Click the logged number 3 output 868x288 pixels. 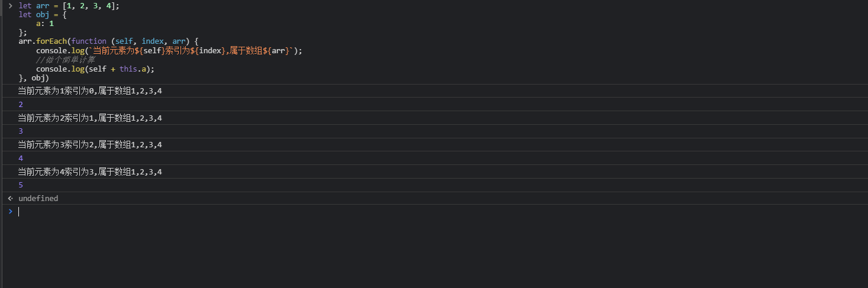[21, 131]
